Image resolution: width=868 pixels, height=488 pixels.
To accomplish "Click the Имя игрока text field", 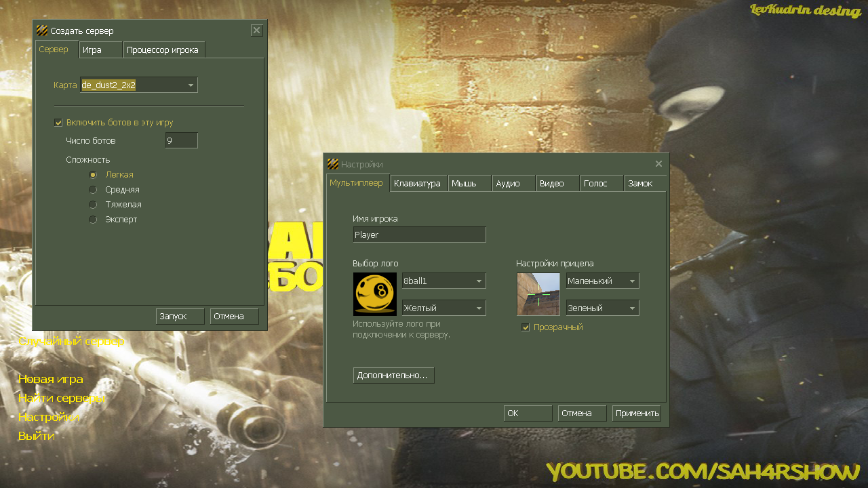I will point(419,235).
